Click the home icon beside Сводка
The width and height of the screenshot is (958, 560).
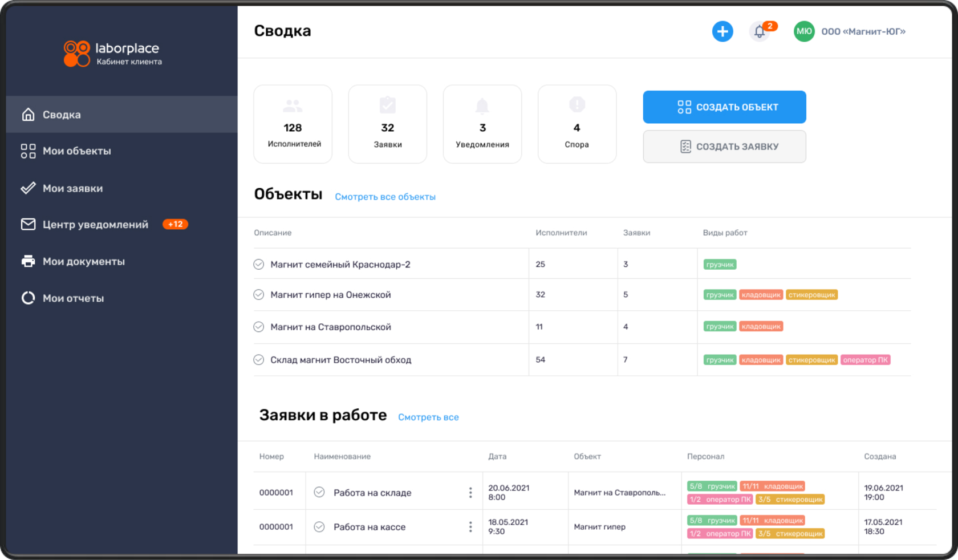28,115
